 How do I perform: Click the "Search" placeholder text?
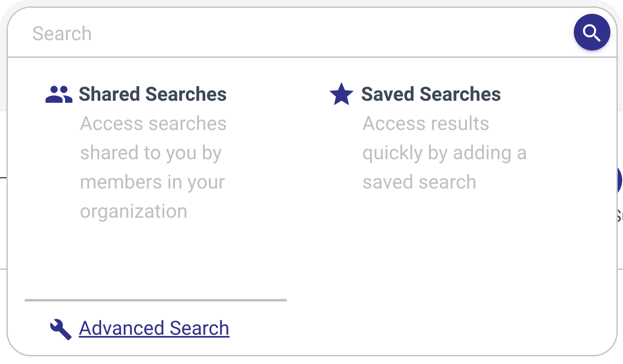(62, 34)
